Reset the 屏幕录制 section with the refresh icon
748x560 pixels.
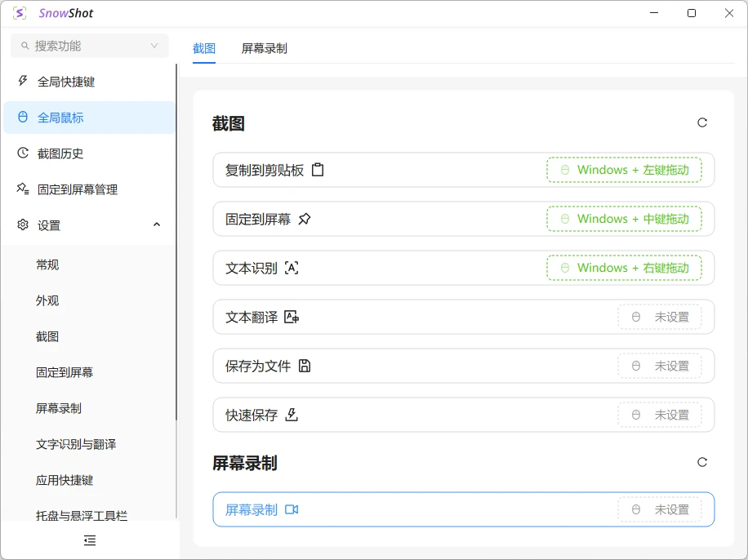click(702, 462)
